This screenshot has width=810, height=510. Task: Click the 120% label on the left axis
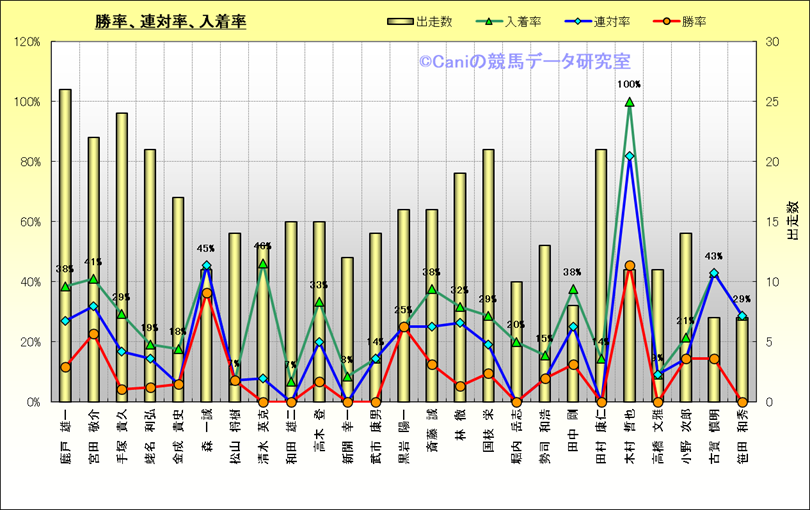tap(27, 42)
